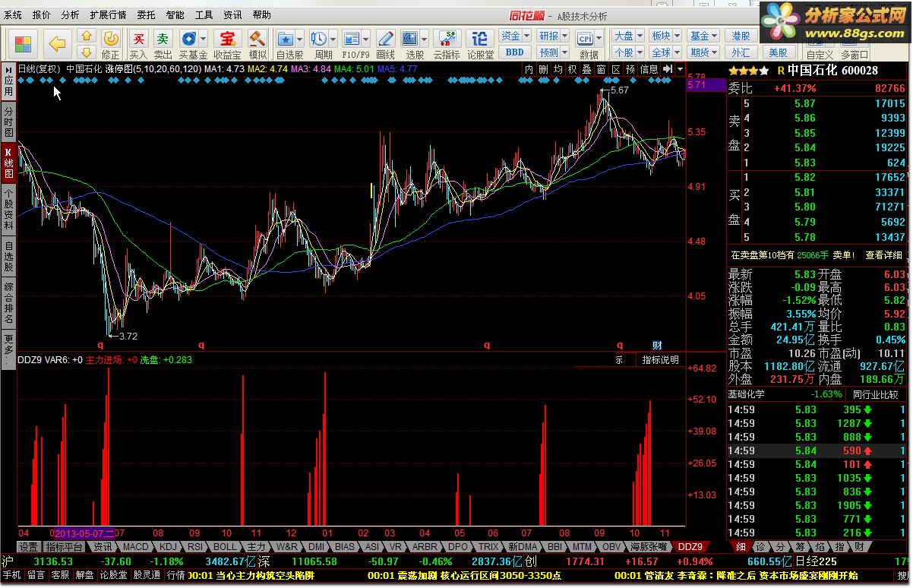Click the yellow down arrow button

pyautogui.click(x=87, y=52)
